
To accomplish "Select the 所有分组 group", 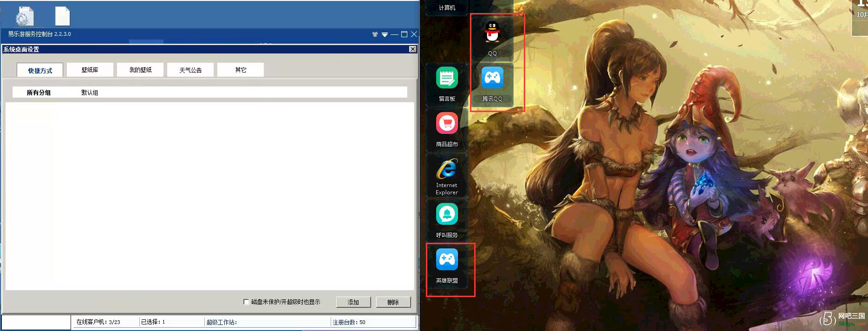I will pyautogui.click(x=39, y=93).
